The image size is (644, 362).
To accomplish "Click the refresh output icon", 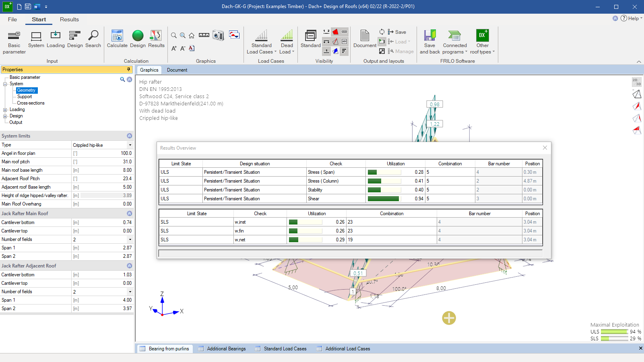I will [x=382, y=32].
